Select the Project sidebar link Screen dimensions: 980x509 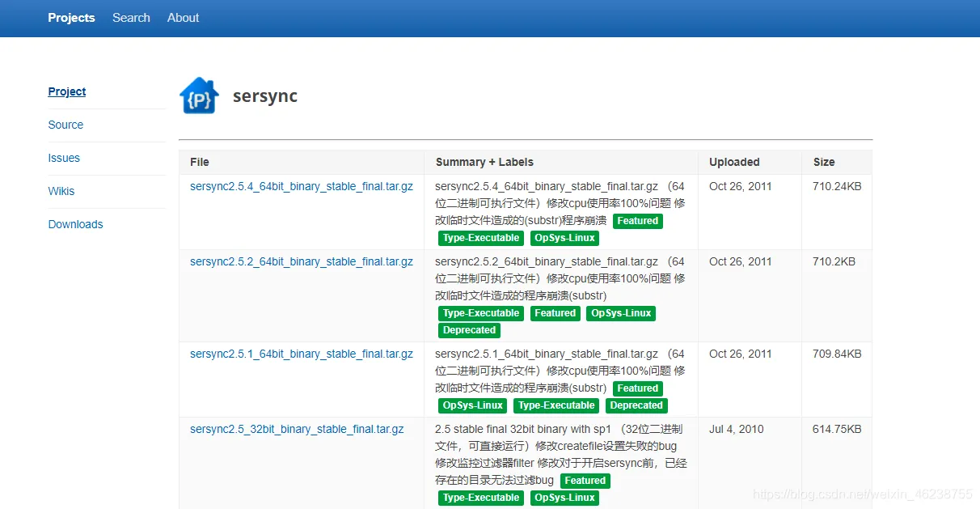click(67, 91)
